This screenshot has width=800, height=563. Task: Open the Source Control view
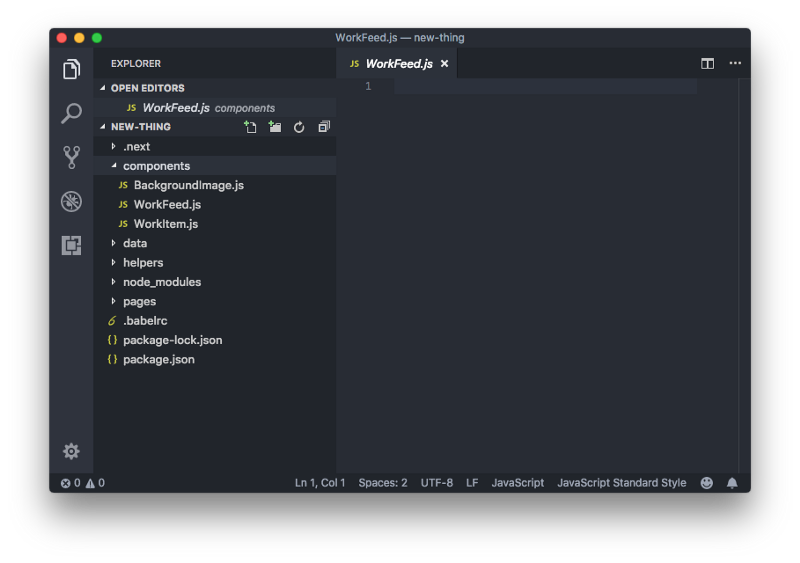pos(71,157)
